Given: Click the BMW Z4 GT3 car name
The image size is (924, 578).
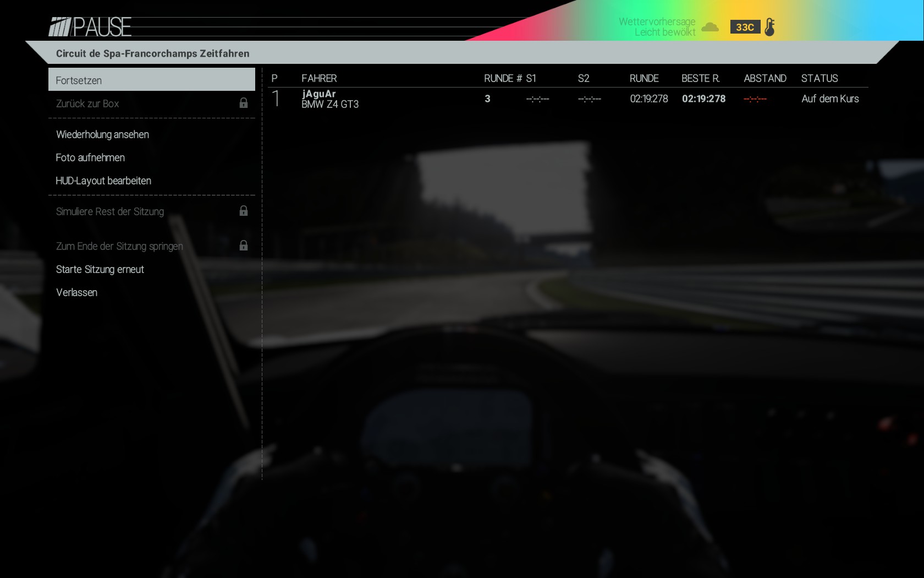Looking at the screenshot, I should (330, 104).
